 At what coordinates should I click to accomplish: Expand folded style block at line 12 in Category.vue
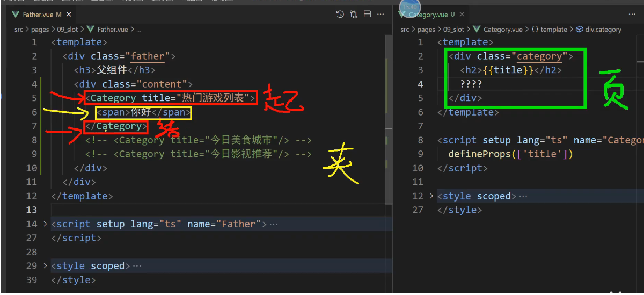431,196
